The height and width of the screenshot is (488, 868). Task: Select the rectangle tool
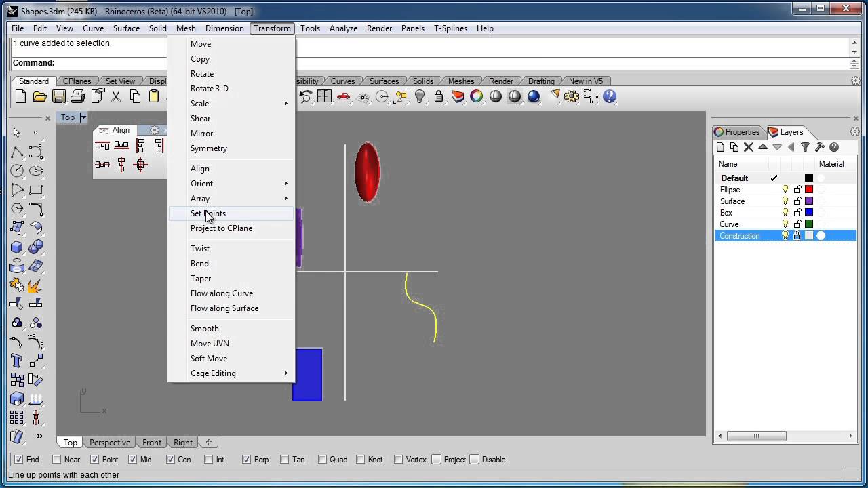(37, 190)
